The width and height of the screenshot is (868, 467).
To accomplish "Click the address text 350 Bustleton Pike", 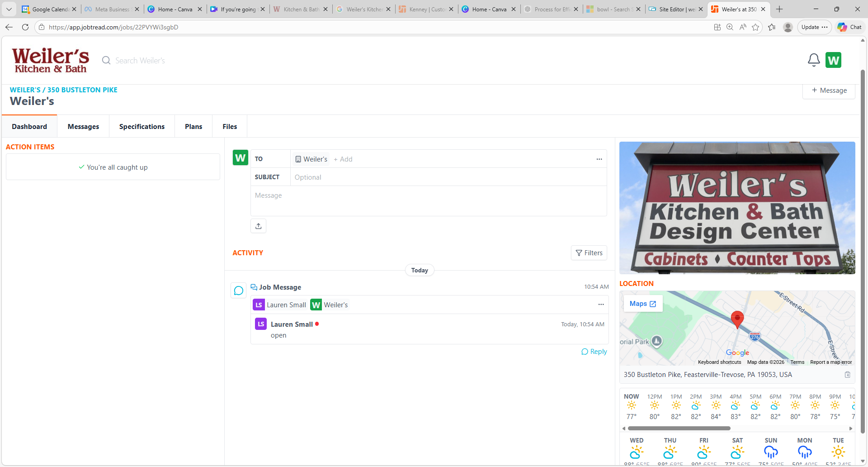I will (x=708, y=375).
